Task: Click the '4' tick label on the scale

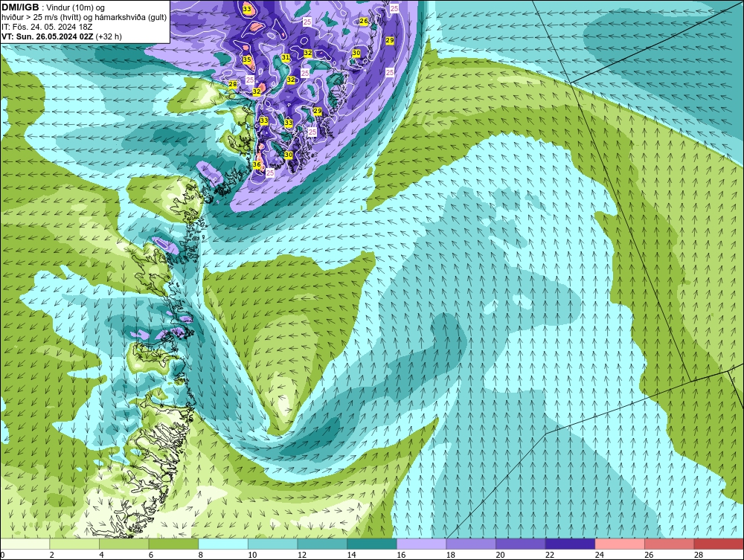Action: tap(101, 555)
